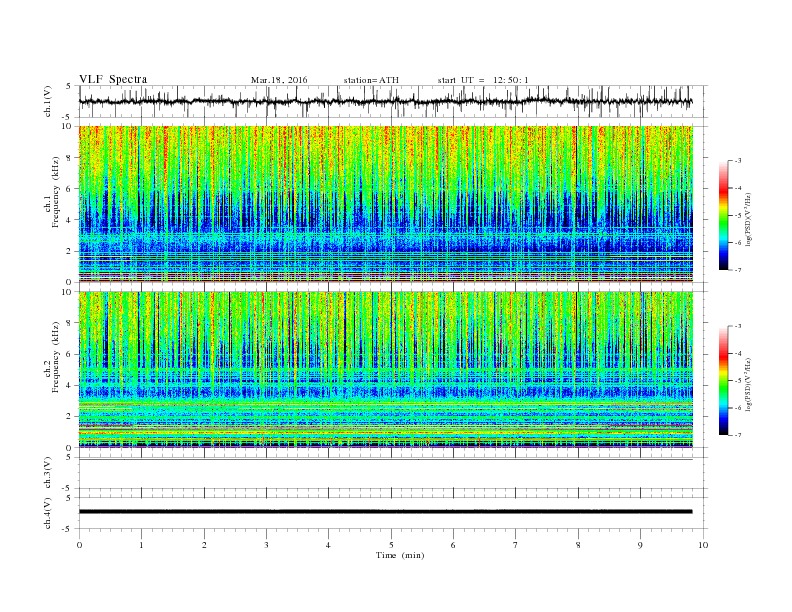Image resolution: width=792 pixels, height=612 pixels.
Task: Click the "2" kHz tick on ch.2 spectrogram axis
Action: coord(70,417)
